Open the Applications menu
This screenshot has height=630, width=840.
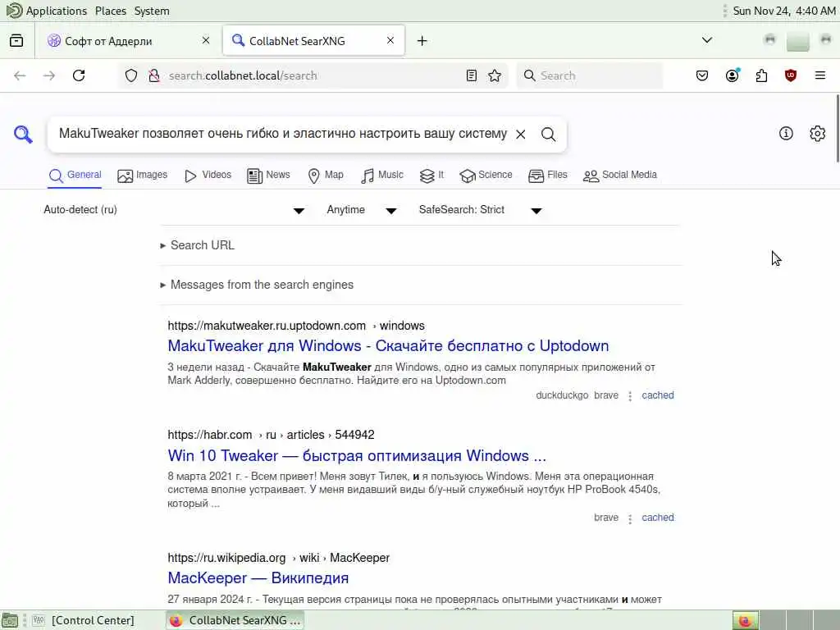(x=47, y=11)
